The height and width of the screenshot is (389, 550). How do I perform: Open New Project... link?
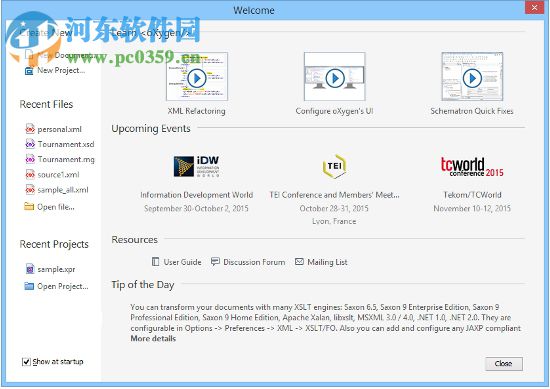point(61,70)
